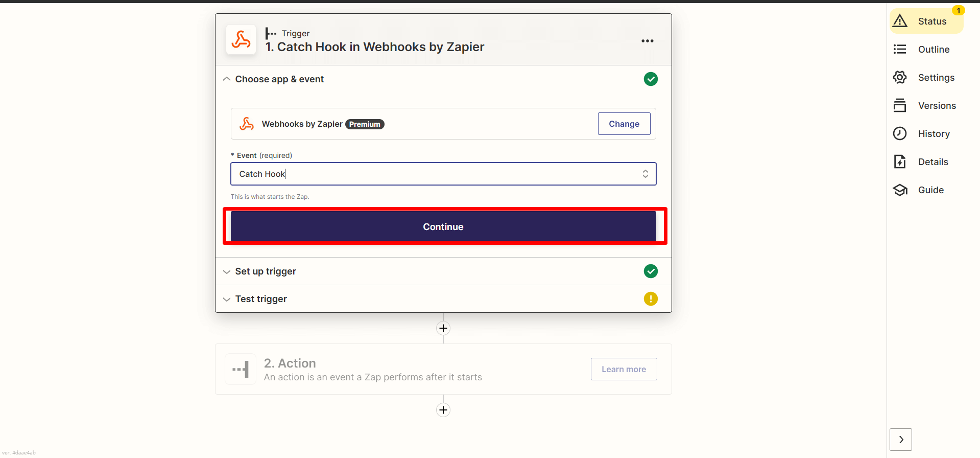980x458 pixels.
Task: Add a step with plus below Action
Action: pos(443,410)
